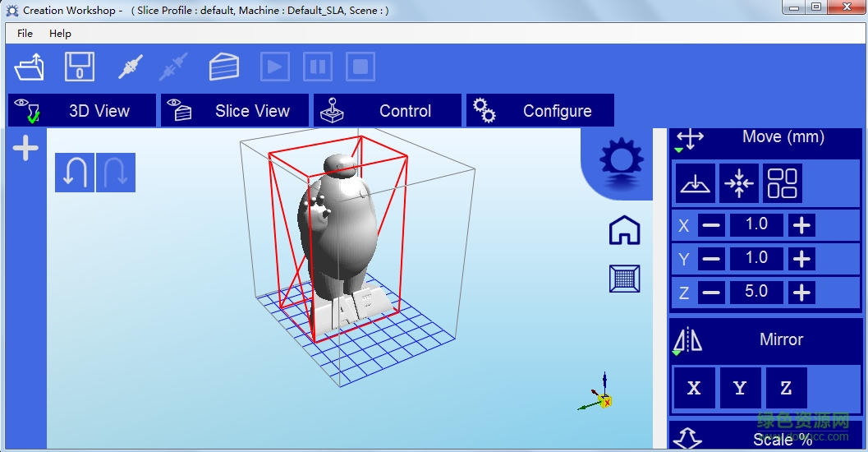Redo the action with the redo arrow
This screenshot has width=868, height=452.
point(116,173)
